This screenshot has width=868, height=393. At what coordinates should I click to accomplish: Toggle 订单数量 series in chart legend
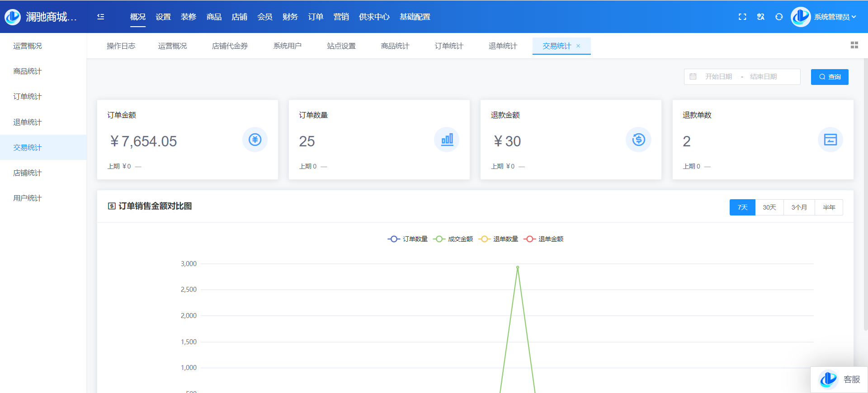[408, 239]
